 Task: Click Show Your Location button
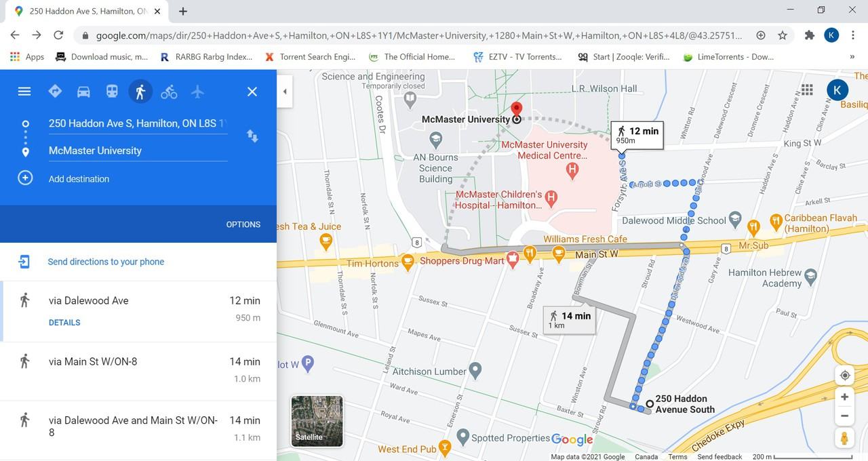click(x=844, y=376)
